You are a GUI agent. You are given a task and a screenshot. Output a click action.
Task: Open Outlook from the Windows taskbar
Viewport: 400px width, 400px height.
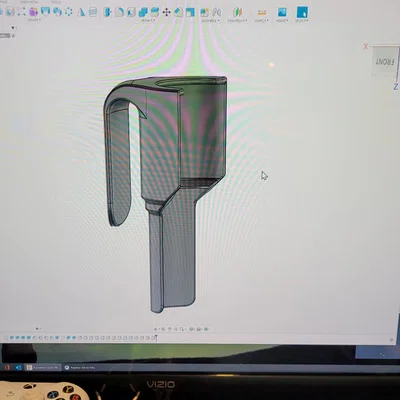(19, 367)
